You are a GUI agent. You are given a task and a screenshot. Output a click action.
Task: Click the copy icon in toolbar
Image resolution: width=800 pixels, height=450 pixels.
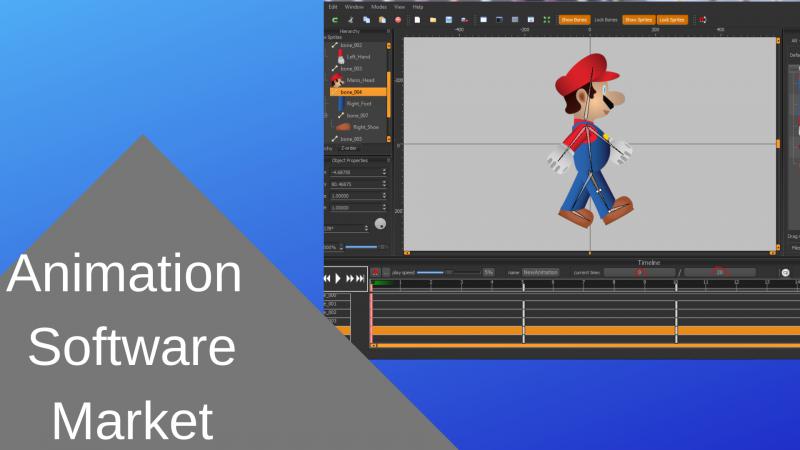pos(366,20)
